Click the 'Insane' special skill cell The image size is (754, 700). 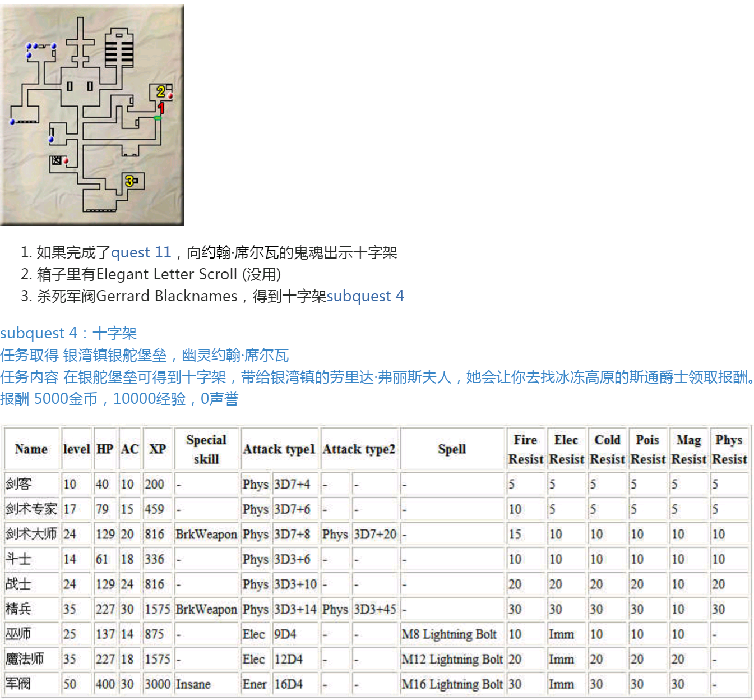[206, 684]
